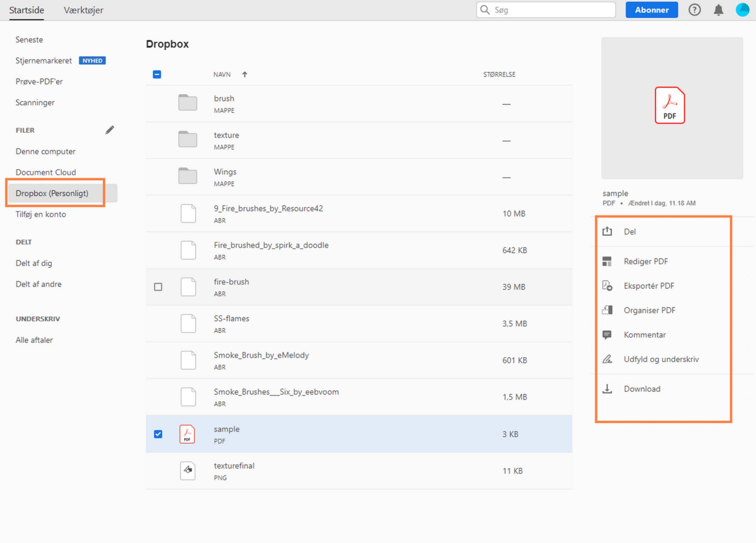This screenshot has width=756, height=543.
Task: Click the Abonner button
Action: point(652,10)
